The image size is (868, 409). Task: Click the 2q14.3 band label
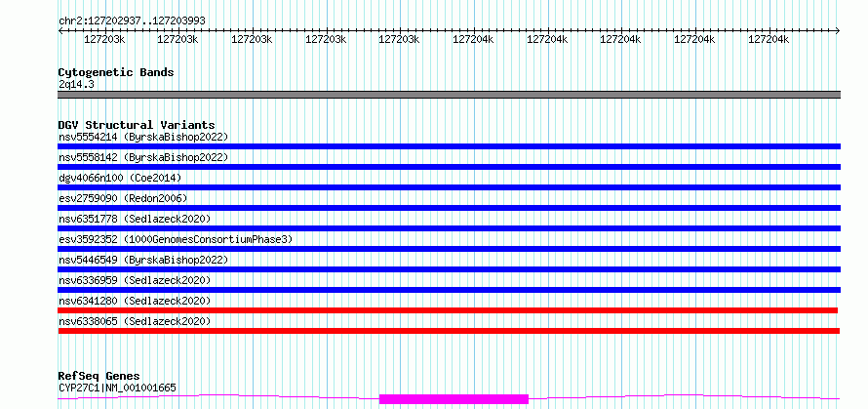coord(76,84)
